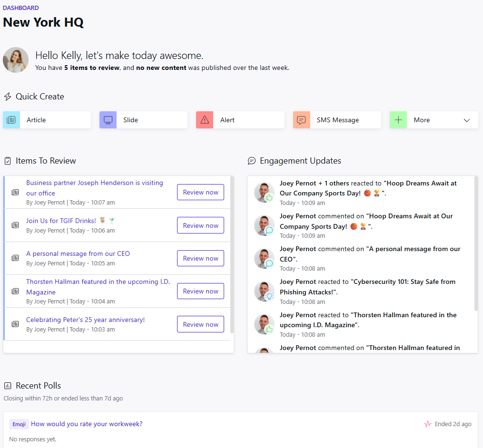Click the SMS Message chat icon
Screen dimensions: 483x448
301,120
